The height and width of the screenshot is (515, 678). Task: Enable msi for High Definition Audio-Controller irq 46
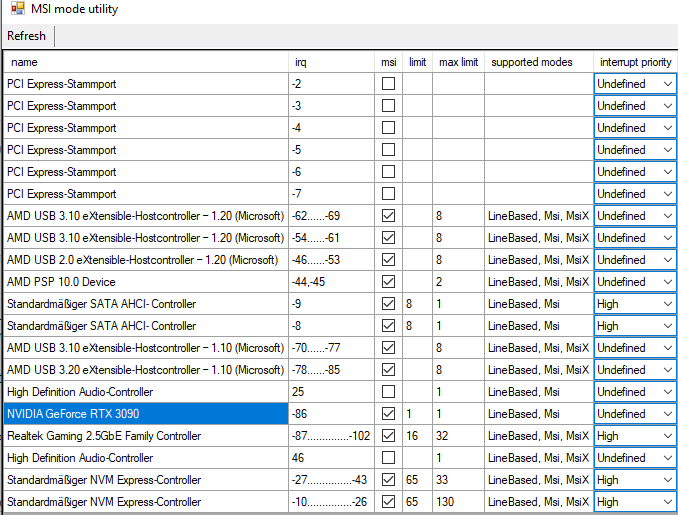(388, 457)
